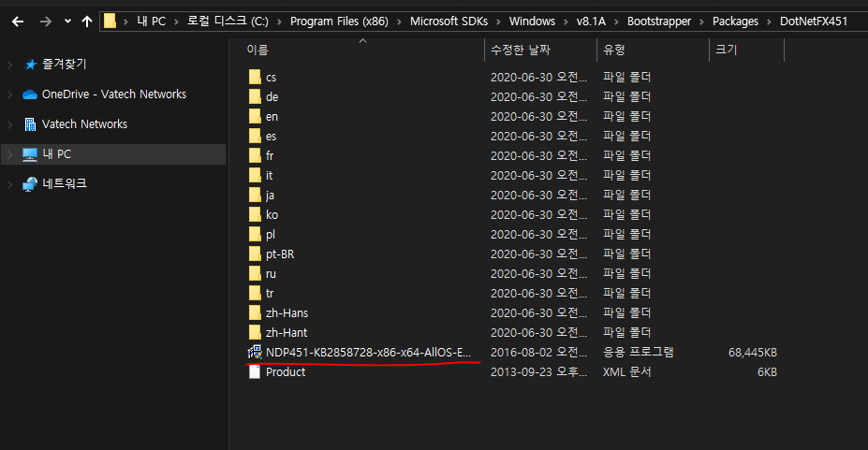Screen dimensions: 868x450
Task: Click the 응용 프로그램 type cell
Action: click(639, 352)
